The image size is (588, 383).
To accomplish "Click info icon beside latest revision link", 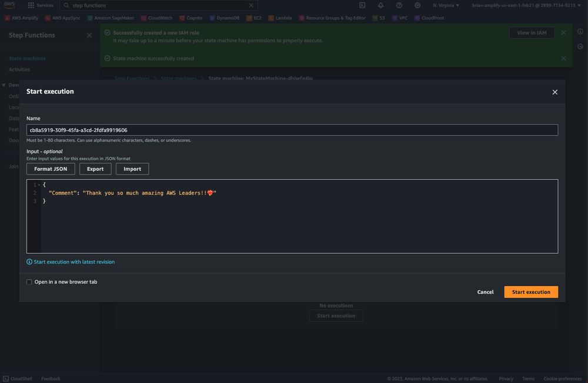I will [29, 262].
